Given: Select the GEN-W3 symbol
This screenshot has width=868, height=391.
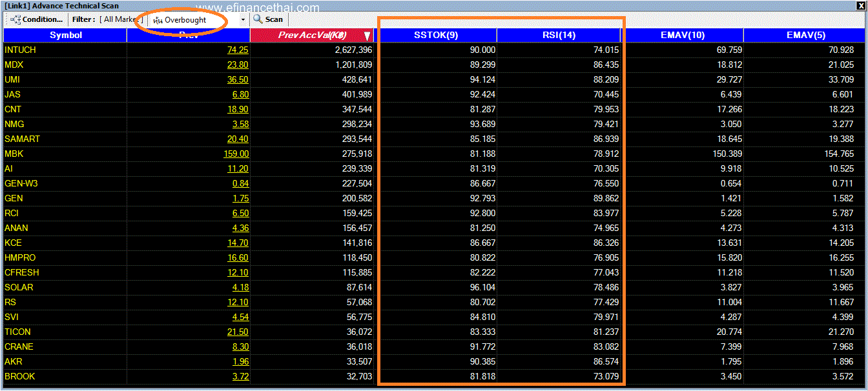Looking at the screenshot, I should (x=21, y=183).
